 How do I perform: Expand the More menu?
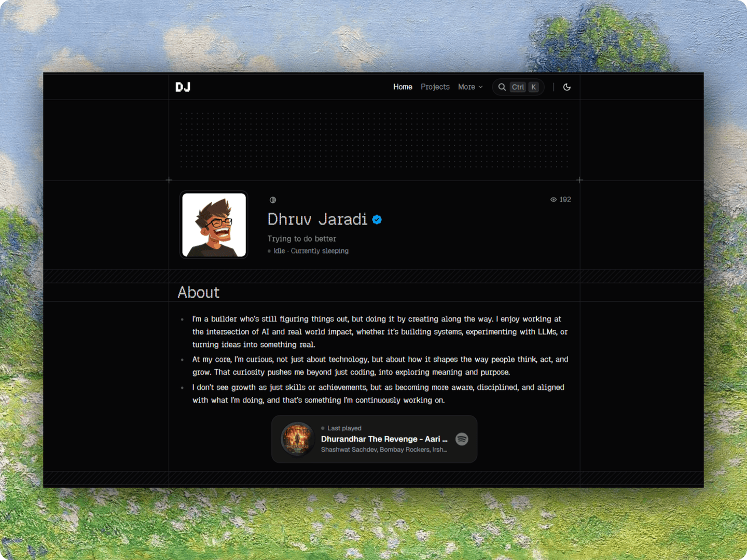pyautogui.click(x=470, y=87)
